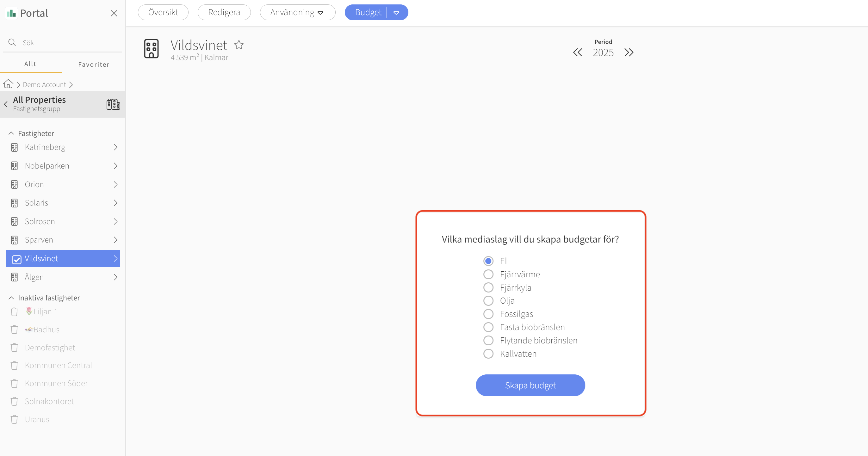
Task: Click the All Properties group buildings icon
Action: 113,104
